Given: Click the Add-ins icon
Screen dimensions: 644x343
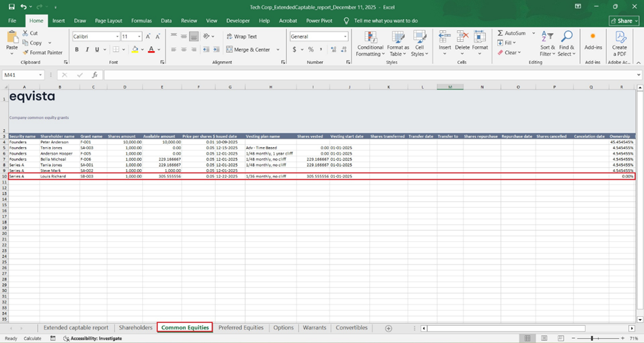Looking at the screenshot, I should [593, 37].
